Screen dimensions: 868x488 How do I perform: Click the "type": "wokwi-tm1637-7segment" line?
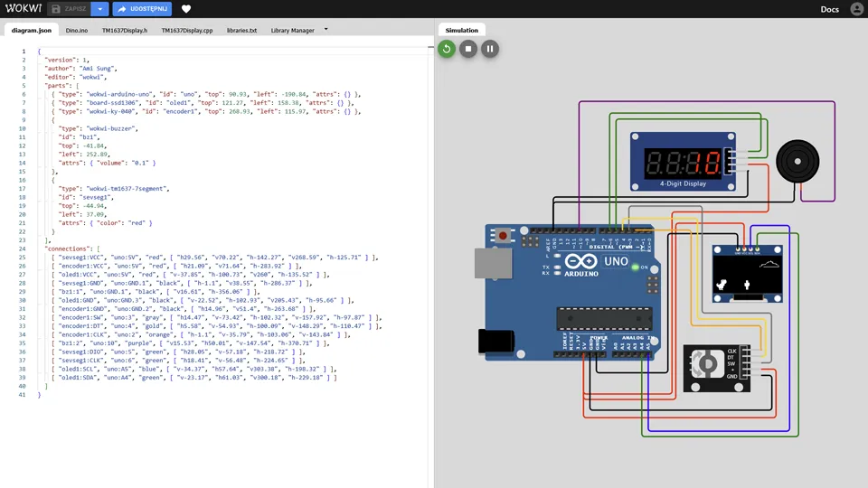pyautogui.click(x=114, y=189)
